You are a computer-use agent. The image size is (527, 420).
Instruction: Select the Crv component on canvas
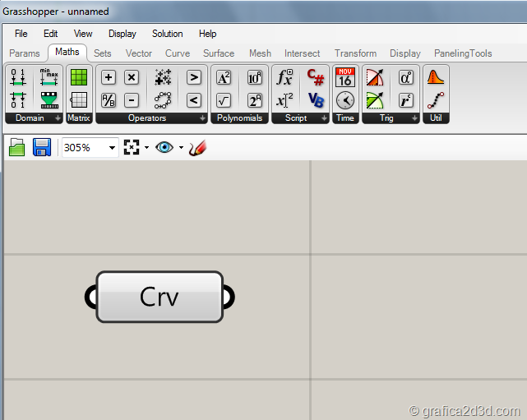coord(159,297)
